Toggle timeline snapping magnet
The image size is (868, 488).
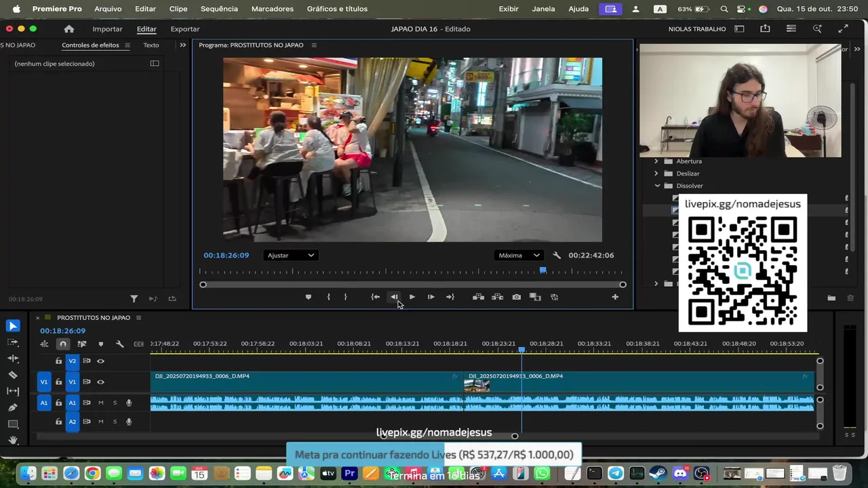[x=63, y=344]
